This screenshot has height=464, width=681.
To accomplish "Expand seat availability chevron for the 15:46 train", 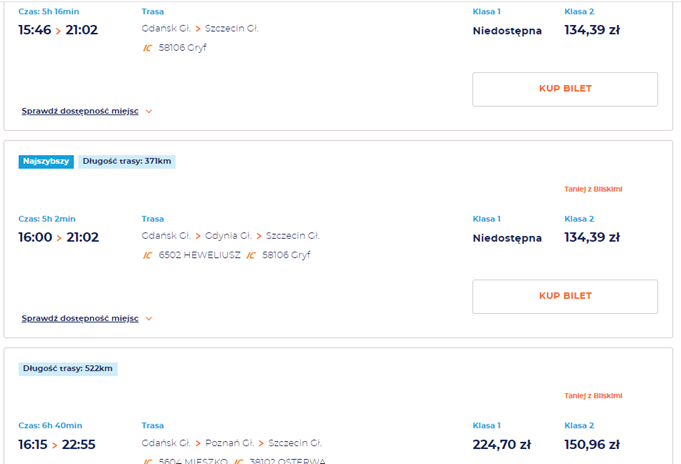I will pos(149,111).
